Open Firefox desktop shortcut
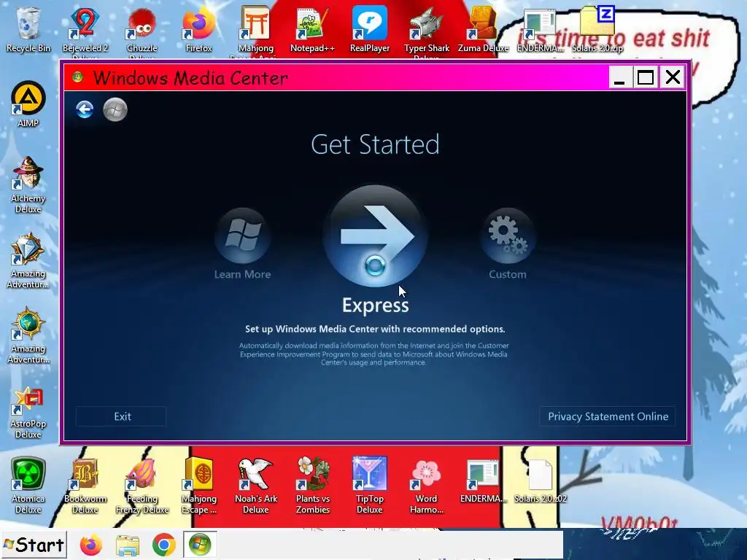747x560 pixels. pos(198,29)
